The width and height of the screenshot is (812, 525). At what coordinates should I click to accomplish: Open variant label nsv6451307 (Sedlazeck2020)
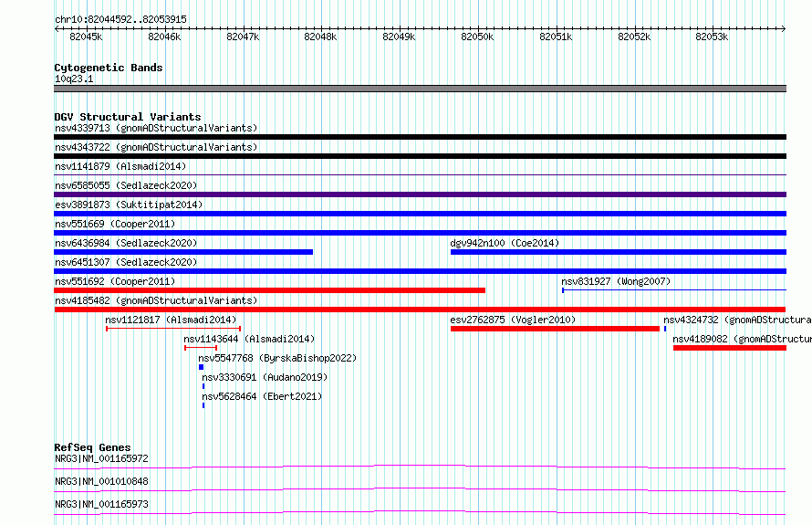126,262
